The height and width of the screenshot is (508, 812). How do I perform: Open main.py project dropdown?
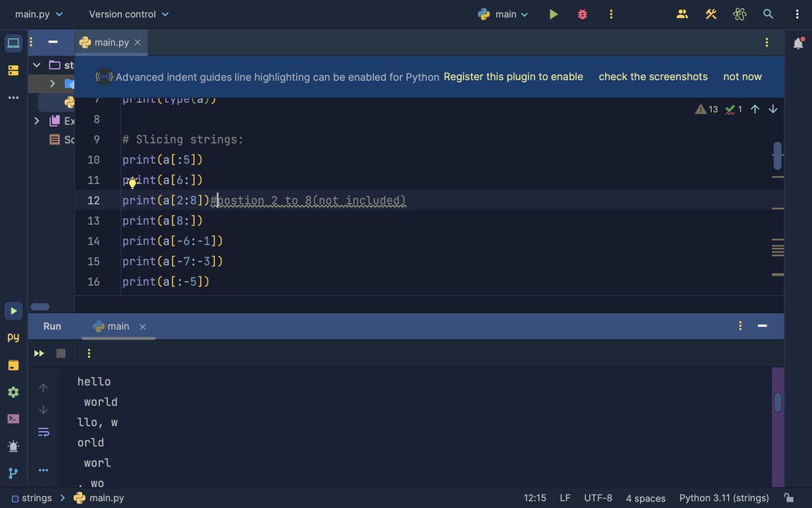[39, 14]
